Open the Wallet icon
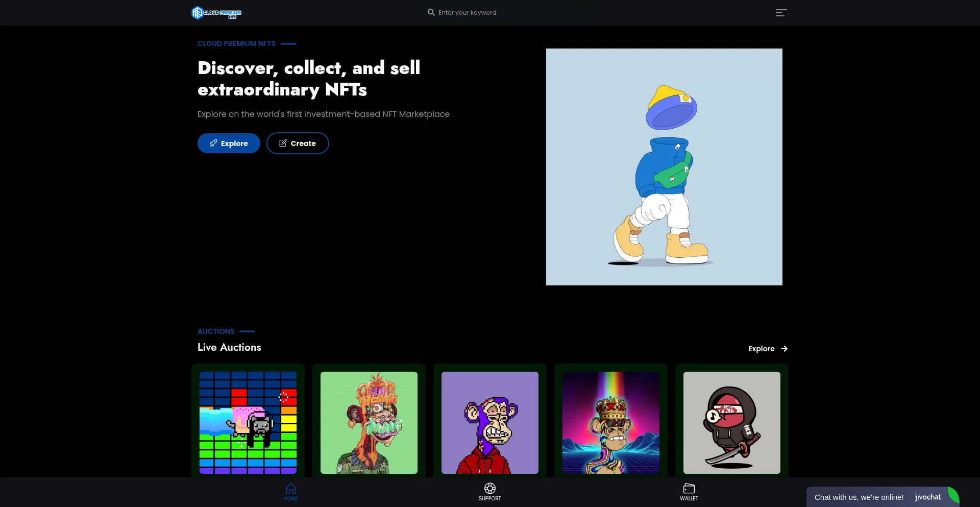 coord(689,489)
